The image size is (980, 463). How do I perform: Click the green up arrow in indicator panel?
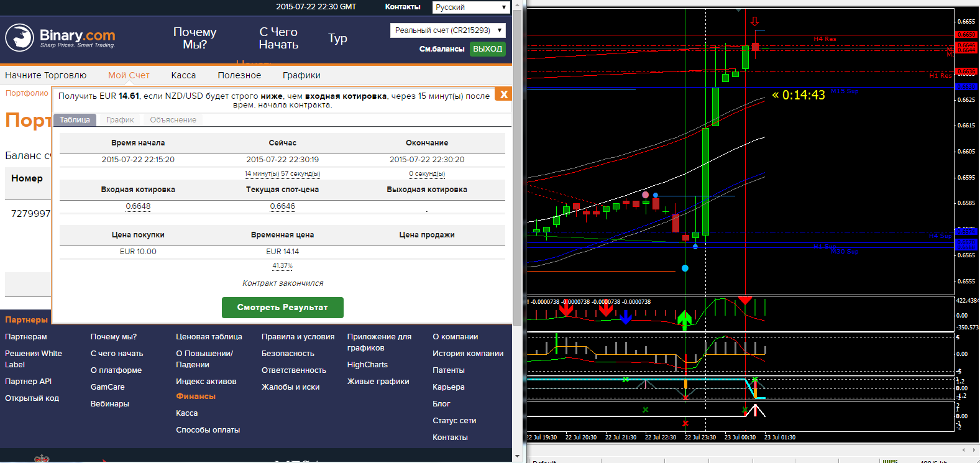click(685, 319)
